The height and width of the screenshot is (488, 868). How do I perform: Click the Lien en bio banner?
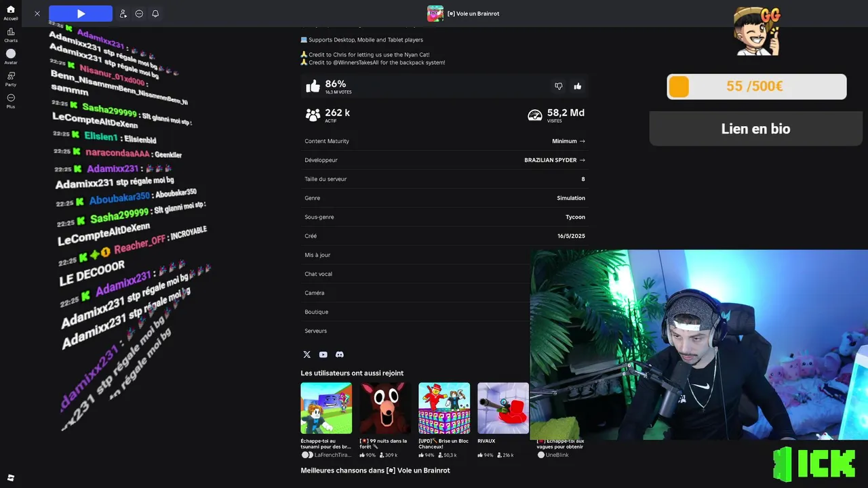tap(756, 129)
